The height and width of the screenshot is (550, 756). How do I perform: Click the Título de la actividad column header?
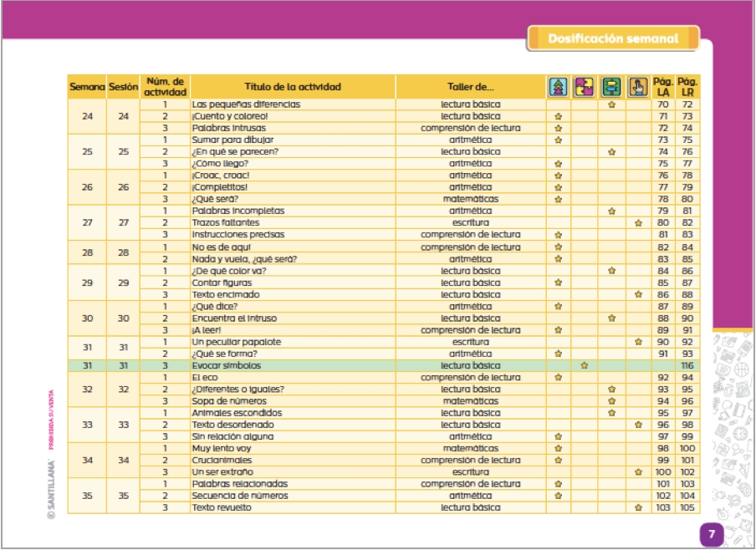(293, 86)
